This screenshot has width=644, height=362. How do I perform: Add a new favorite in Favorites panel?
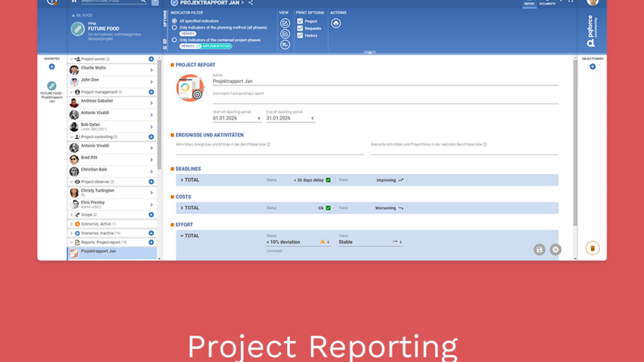(52, 66)
